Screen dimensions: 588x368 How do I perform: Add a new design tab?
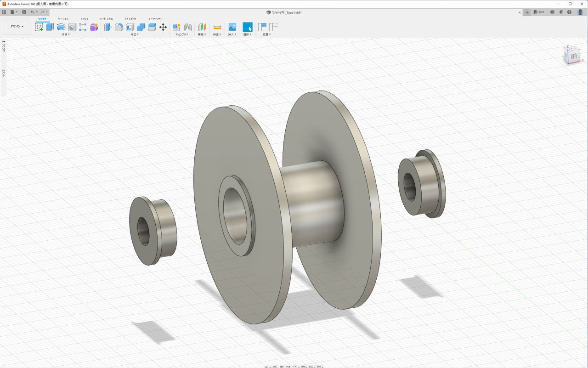[527, 12]
